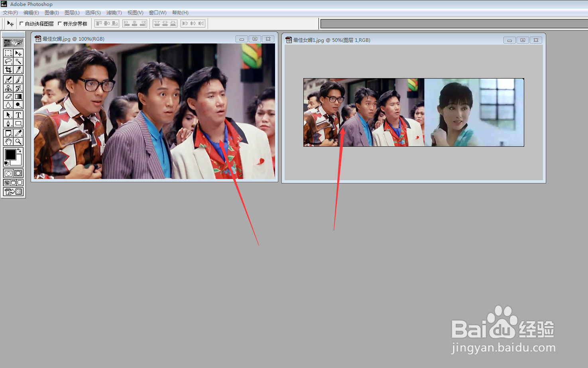The image size is (588, 368).
Task: Click the distribute right edges button
Action: pos(201,24)
